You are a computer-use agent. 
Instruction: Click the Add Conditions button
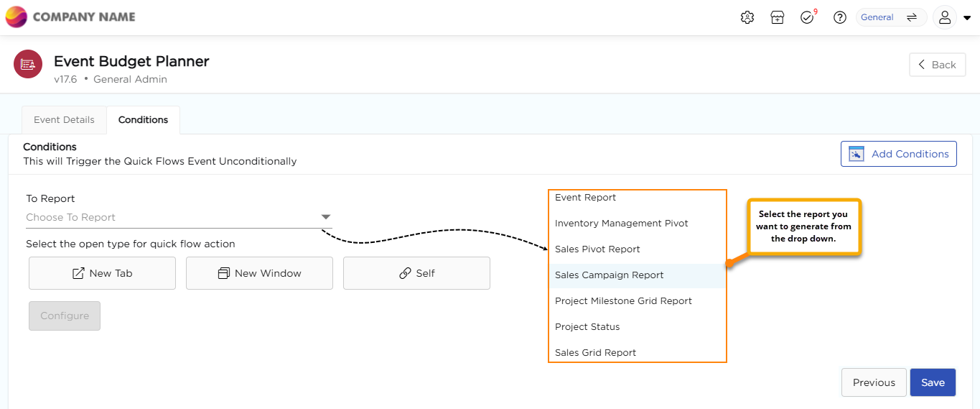pyautogui.click(x=898, y=154)
